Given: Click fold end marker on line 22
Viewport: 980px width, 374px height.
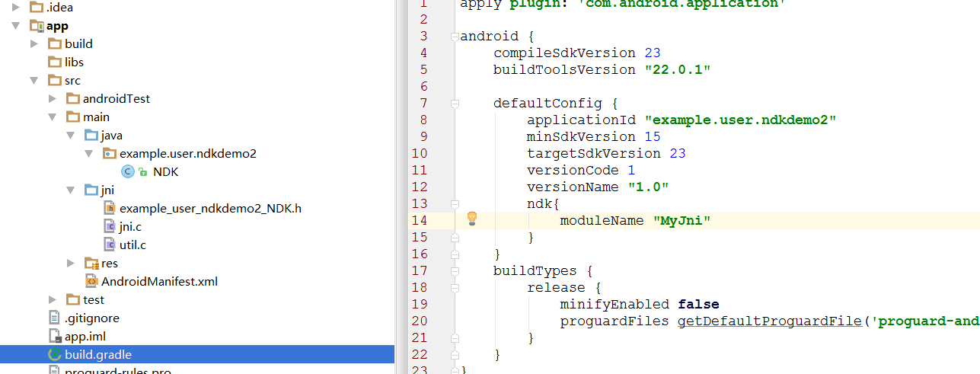Looking at the screenshot, I should point(455,355).
